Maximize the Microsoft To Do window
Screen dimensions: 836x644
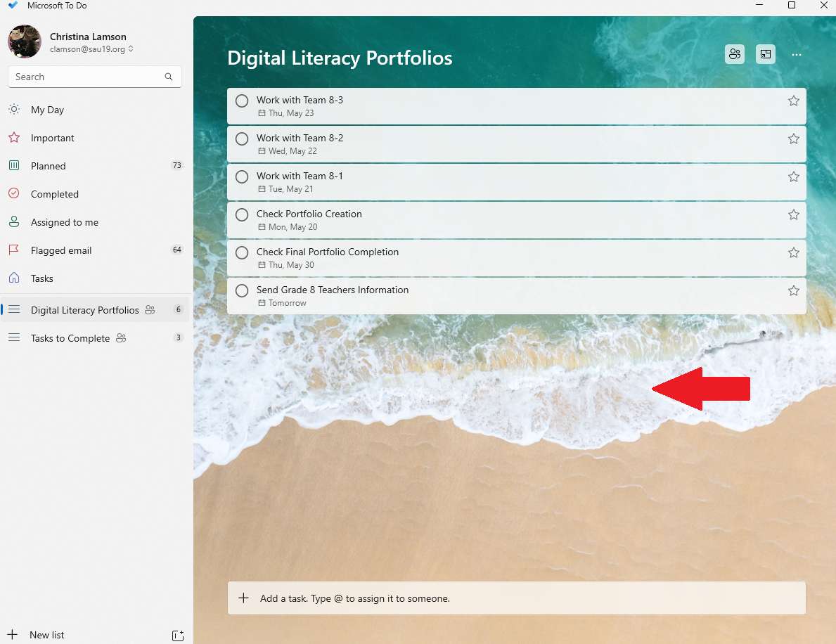[x=792, y=6]
